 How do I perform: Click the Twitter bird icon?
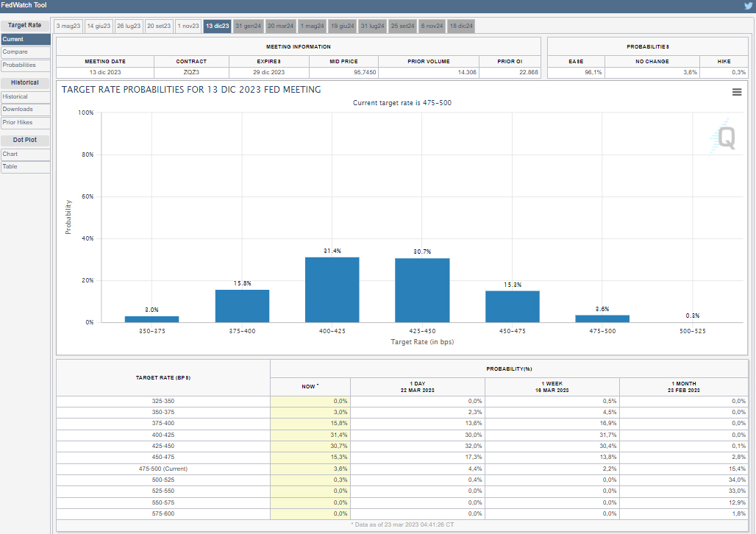(748, 5)
